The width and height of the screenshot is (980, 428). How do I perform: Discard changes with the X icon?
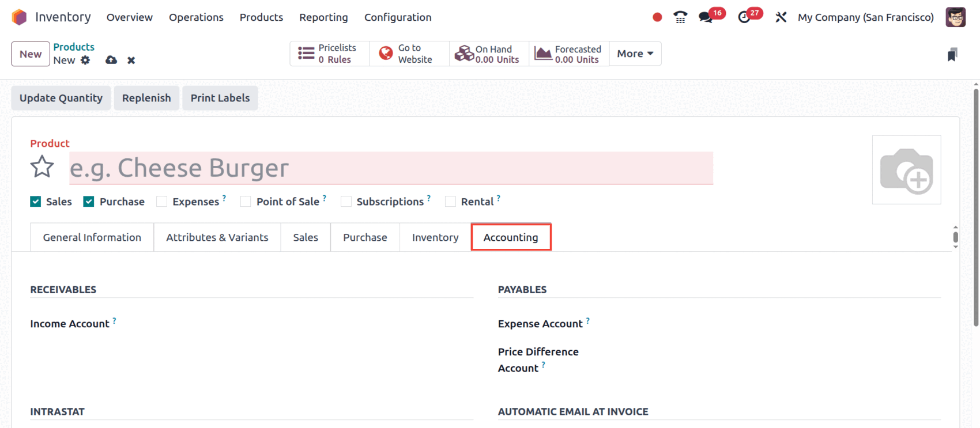pyautogui.click(x=131, y=60)
